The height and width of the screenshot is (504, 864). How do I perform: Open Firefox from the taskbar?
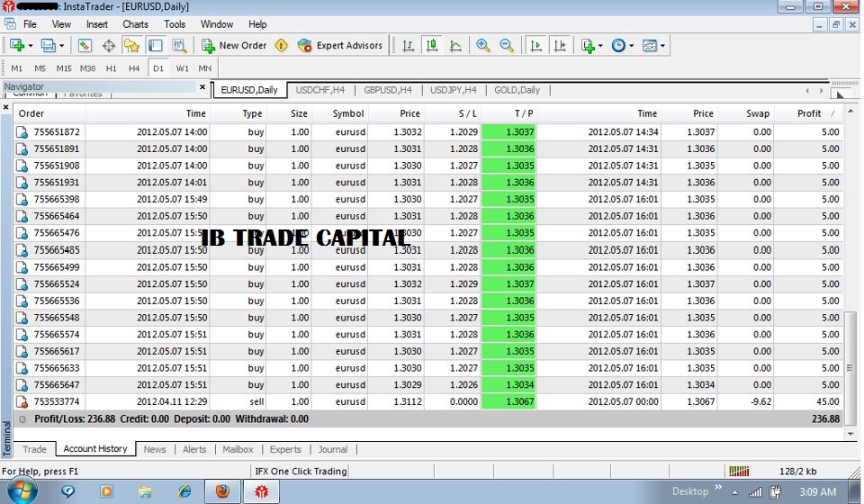pos(222,491)
